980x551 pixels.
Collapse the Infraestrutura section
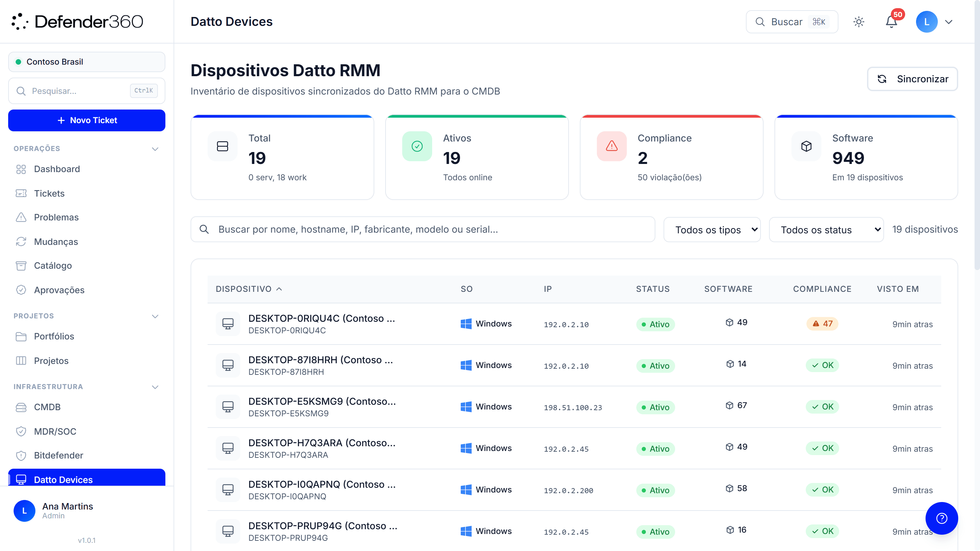(x=155, y=387)
